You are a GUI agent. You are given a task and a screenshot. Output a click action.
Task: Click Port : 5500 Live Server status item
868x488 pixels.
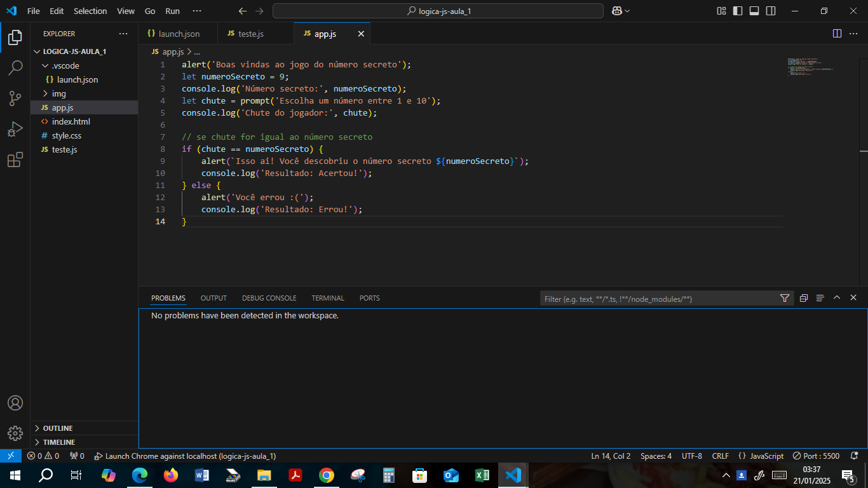(816, 456)
